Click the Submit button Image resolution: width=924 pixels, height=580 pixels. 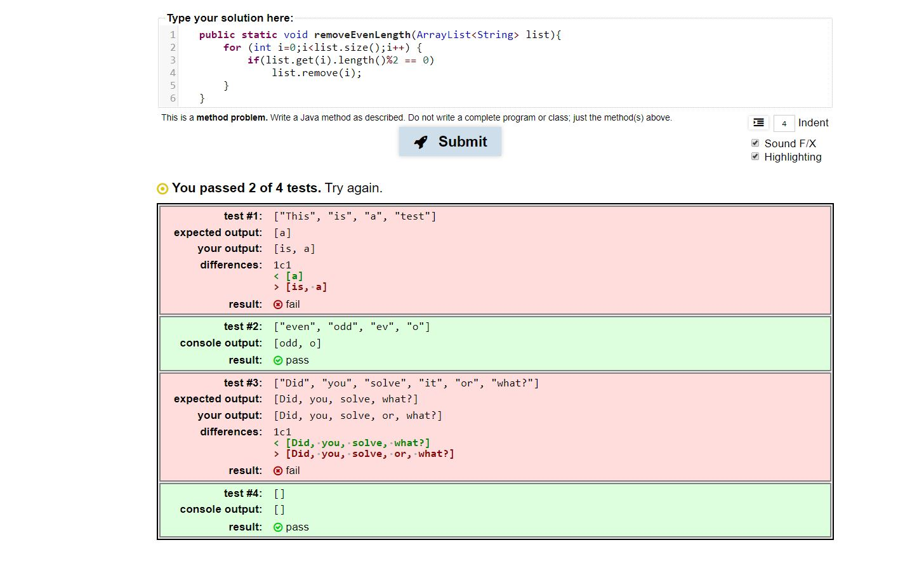tap(450, 142)
